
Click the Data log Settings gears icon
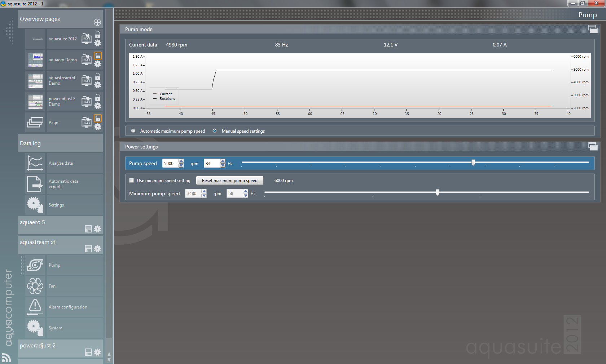[x=35, y=205]
